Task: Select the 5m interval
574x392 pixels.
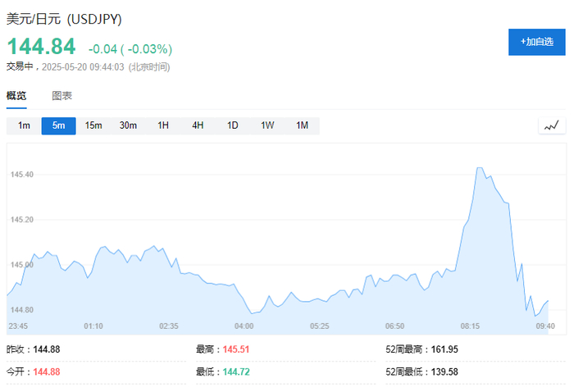Action: tap(58, 125)
